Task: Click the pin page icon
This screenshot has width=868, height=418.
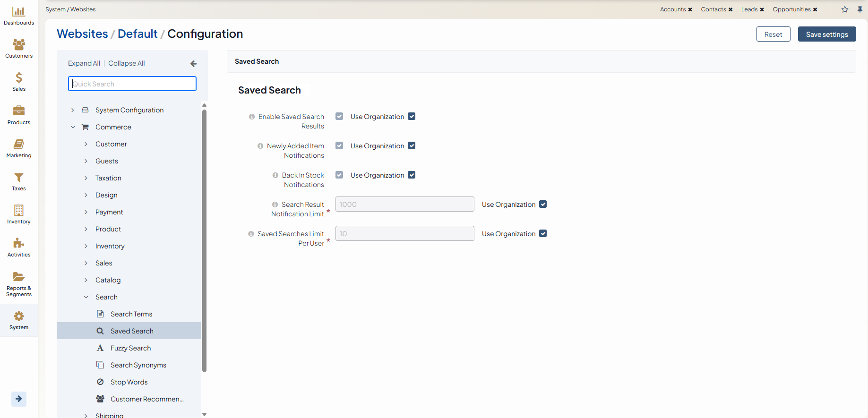Action: [860, 9]
